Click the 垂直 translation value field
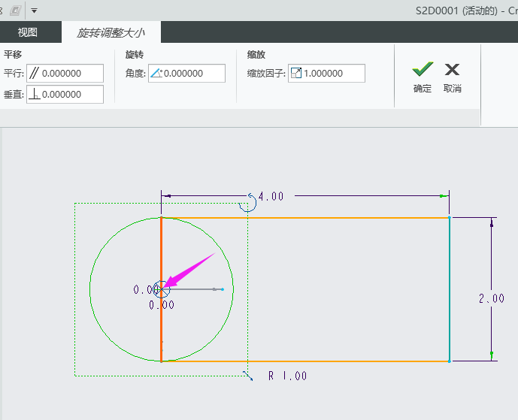The width and height of the screenshot is (518, 420). tap(71, 94)
